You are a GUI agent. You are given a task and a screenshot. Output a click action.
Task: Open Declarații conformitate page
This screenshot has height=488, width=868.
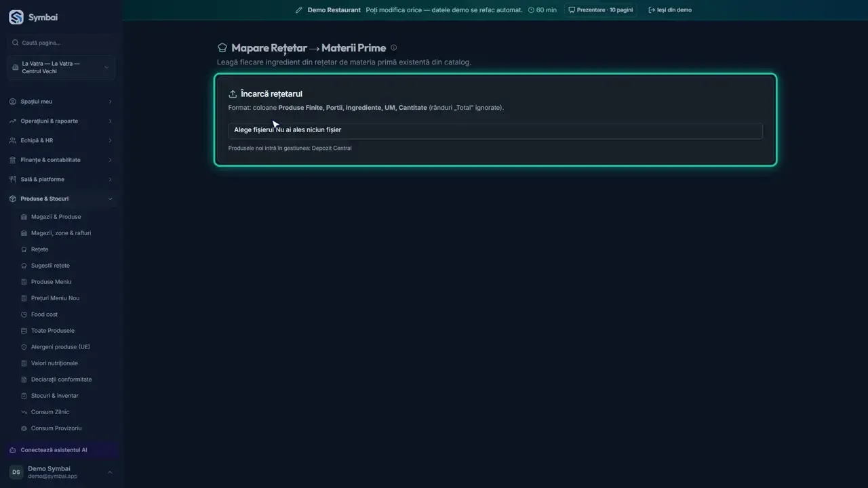[x=62, y=380]
